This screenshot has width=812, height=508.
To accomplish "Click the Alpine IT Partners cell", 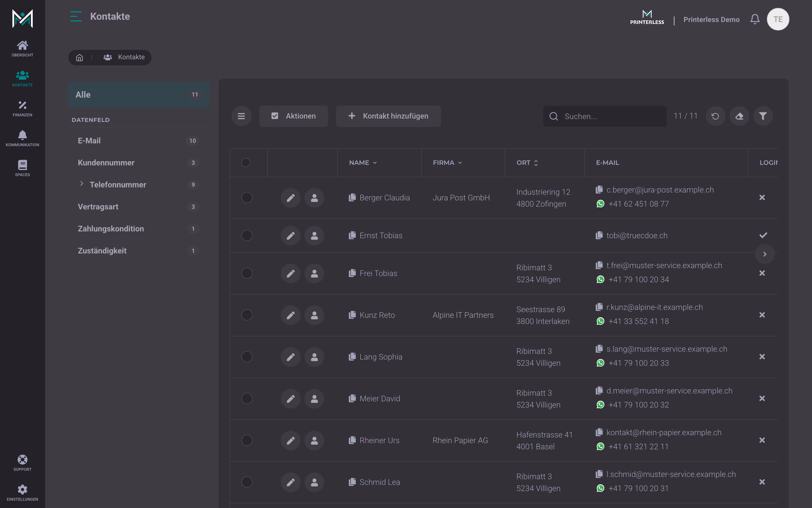I will pyautogui.click(x=463, y=315).
